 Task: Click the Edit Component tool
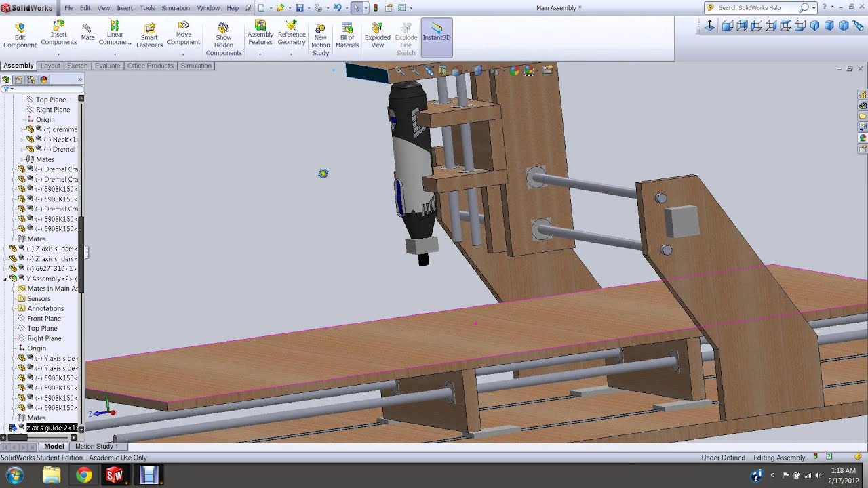pyautogui.click(x=20, y=36)
